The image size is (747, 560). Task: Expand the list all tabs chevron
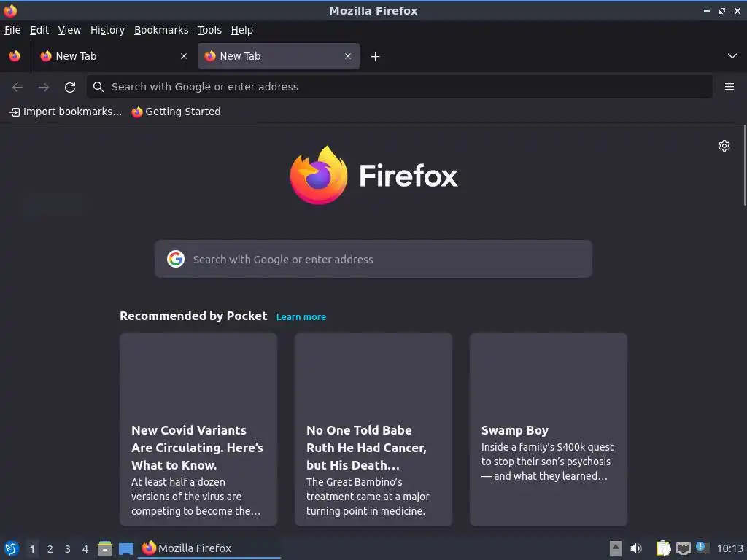732,56
